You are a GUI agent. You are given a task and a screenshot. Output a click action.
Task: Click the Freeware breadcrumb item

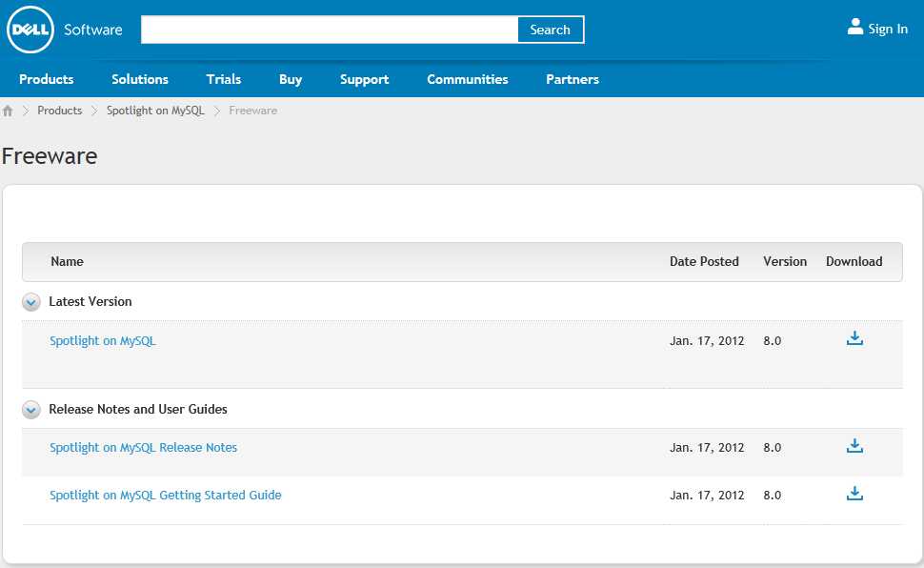252,111
